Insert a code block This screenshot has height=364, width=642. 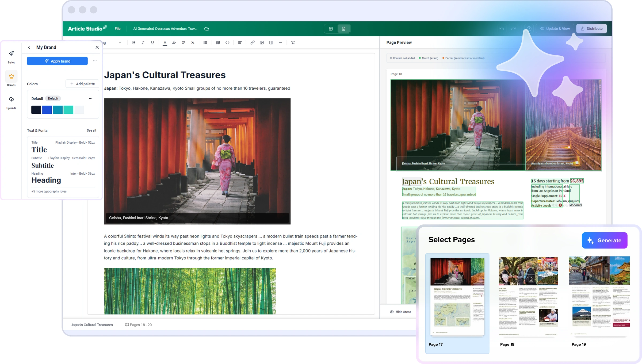pos(227,43)
